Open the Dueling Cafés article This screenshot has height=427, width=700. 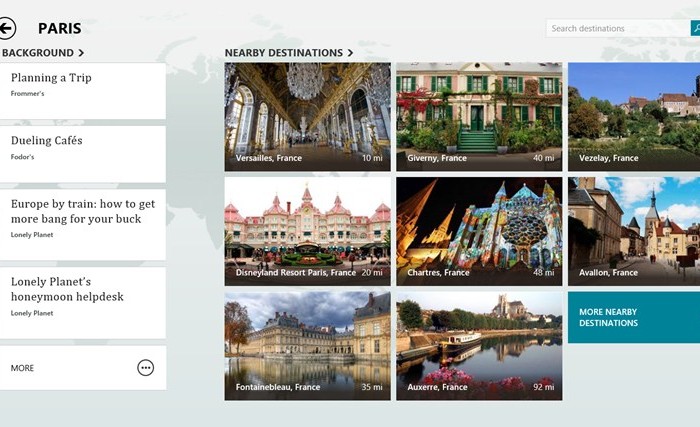point(83,154)
